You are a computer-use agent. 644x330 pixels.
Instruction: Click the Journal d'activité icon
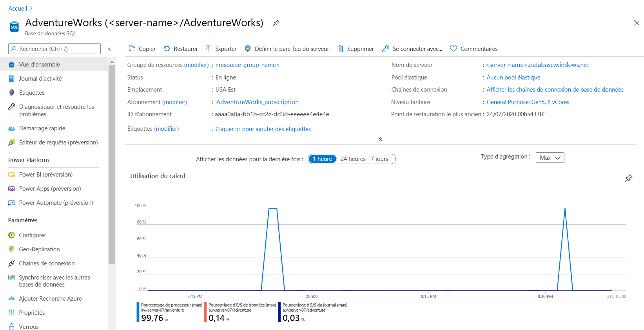pos(12,79)
